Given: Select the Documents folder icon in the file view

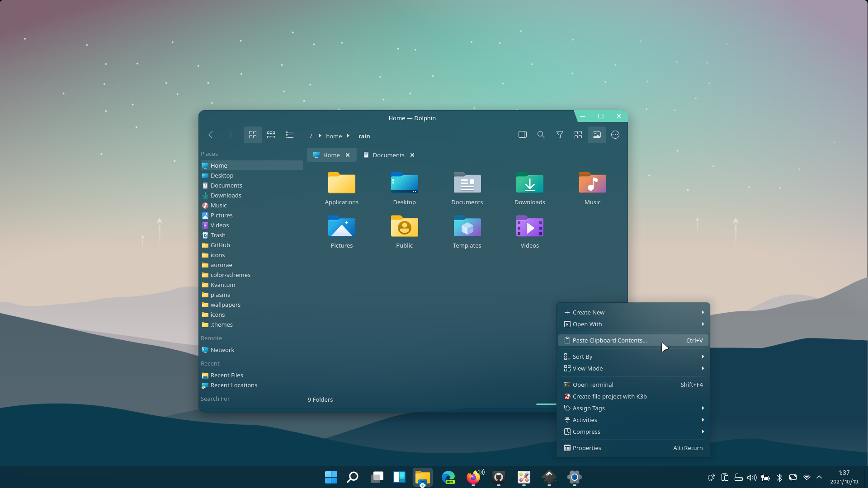Looking at the screenshot, I should (x=467, y=183).
